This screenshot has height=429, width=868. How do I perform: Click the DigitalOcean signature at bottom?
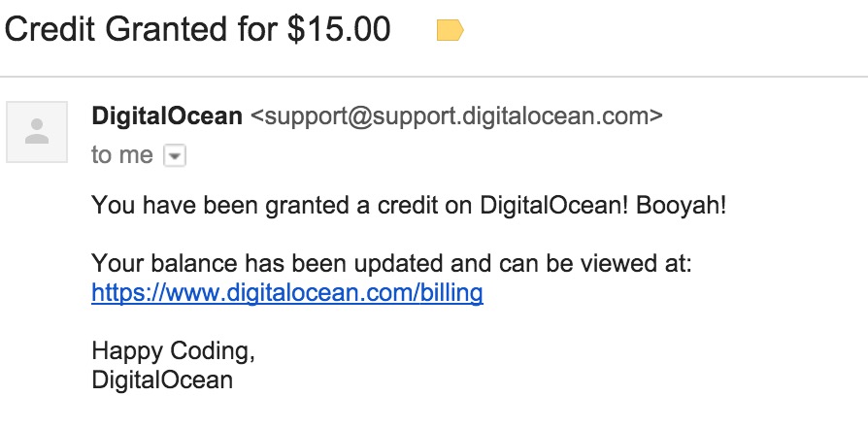(x=162, y=380)
